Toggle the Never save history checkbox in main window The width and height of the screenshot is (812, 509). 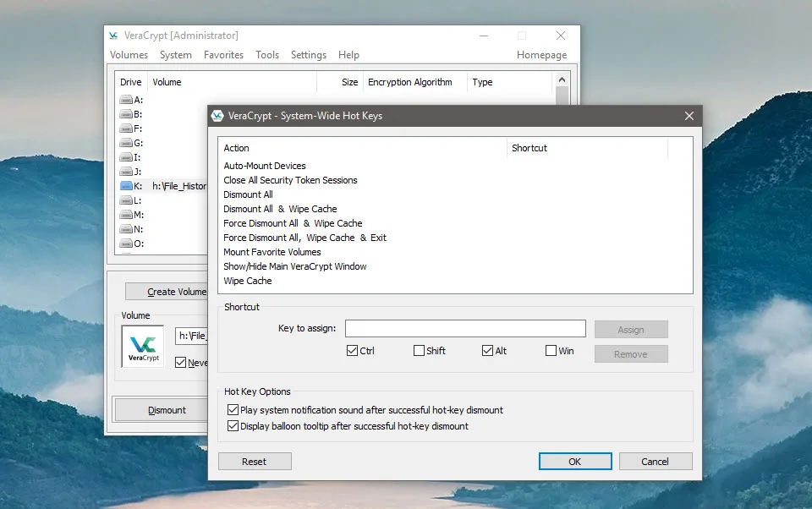tap(180, 363)
